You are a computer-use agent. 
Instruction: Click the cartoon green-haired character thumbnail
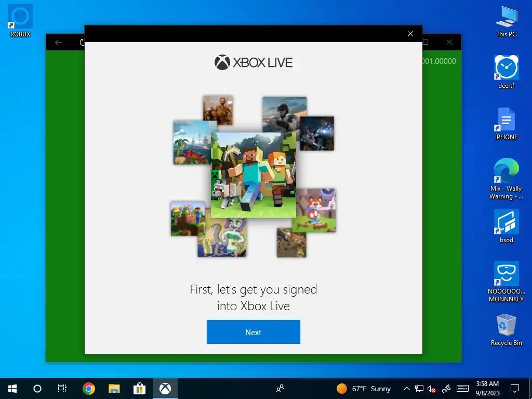(222, 237)
